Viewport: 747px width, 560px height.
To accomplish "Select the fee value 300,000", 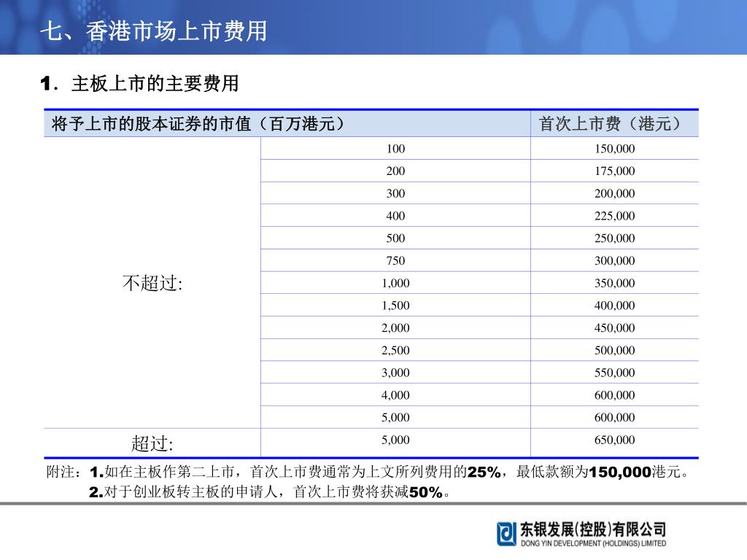I will point(614,260).
